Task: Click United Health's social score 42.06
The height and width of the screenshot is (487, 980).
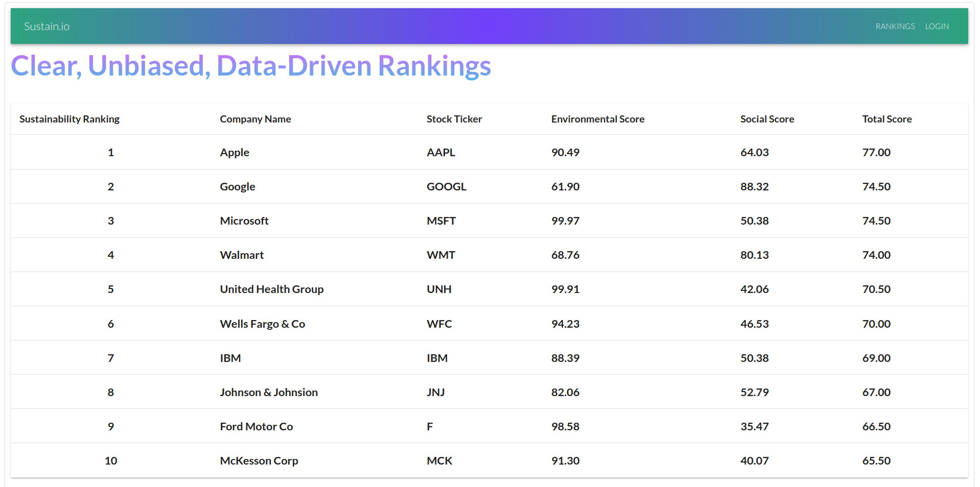Action: click(755, 289)
